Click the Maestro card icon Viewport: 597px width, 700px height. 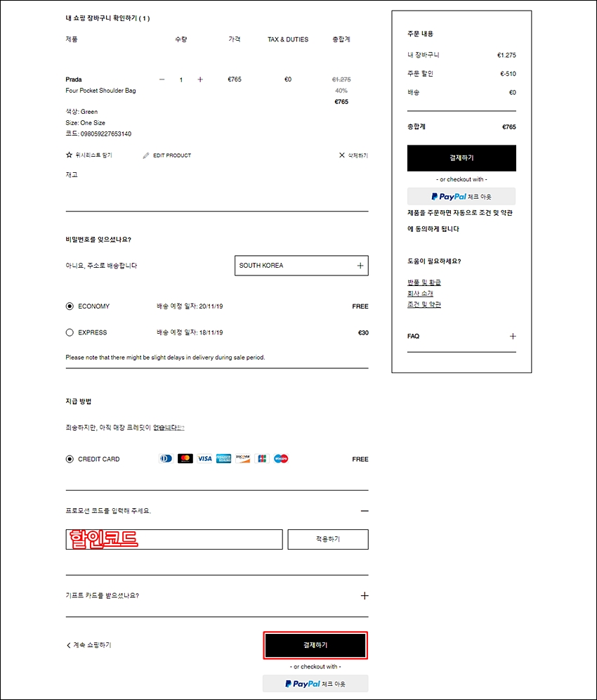[x=281, y=458]
